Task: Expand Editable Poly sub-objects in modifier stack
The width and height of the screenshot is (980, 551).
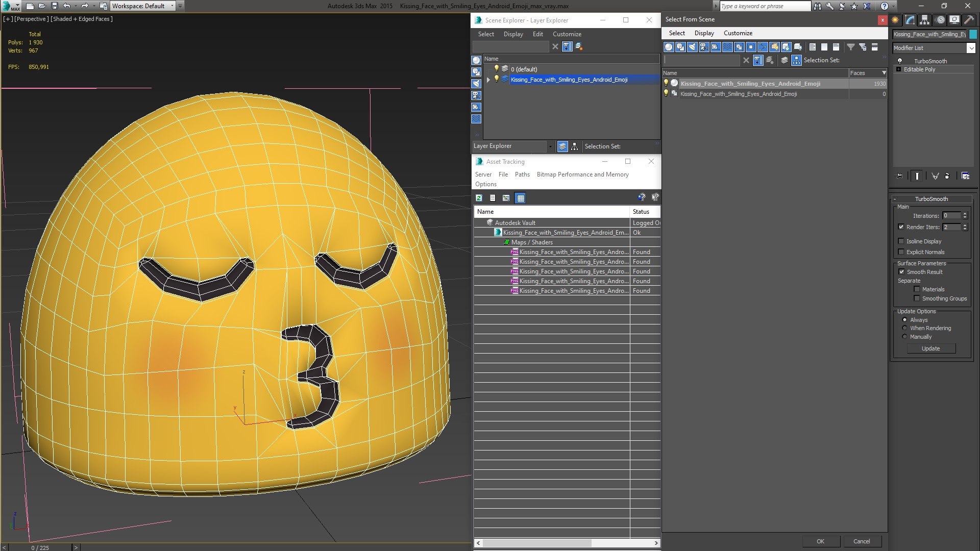Action: (898, 69)
